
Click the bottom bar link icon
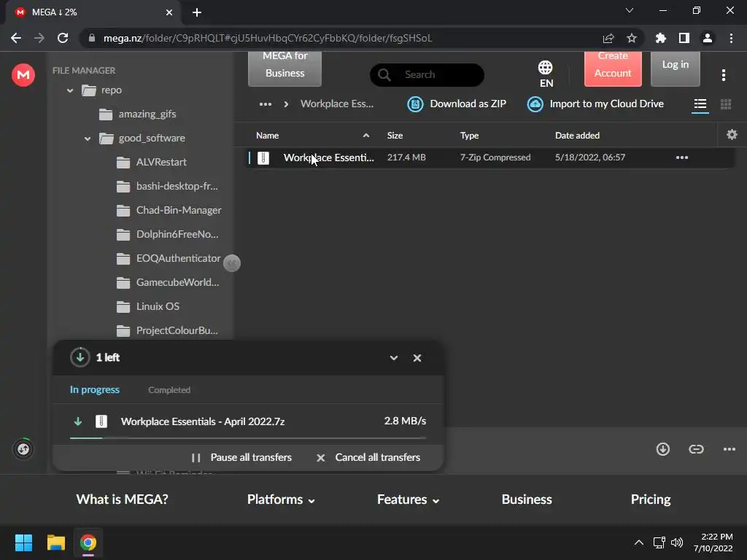coord(696,448)
